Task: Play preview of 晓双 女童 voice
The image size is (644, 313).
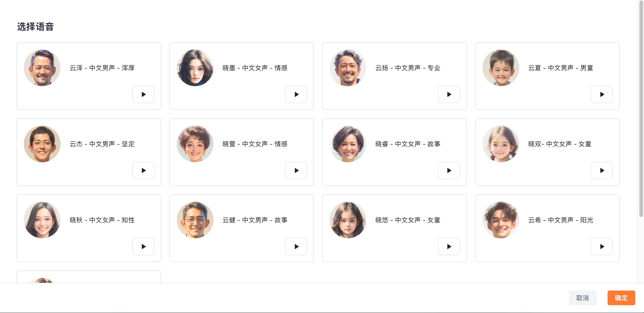Action: coord(602,170)
